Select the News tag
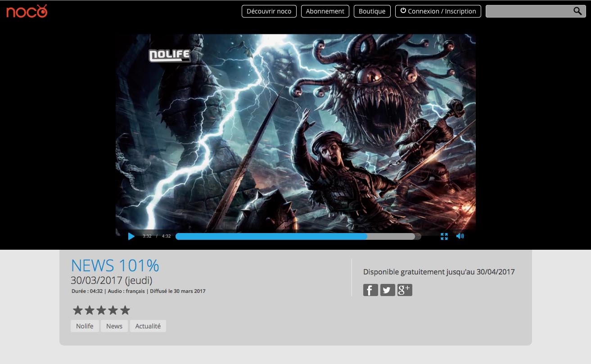 pos(114,326)
